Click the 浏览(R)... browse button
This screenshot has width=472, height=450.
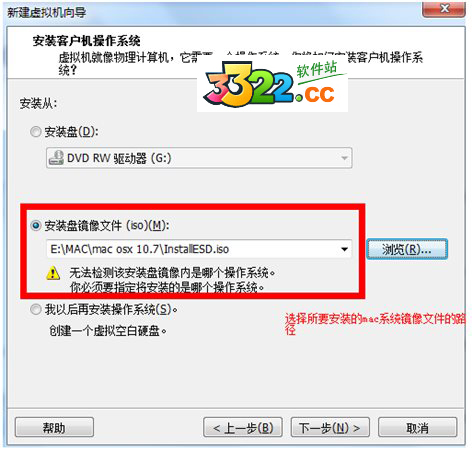pos(407,249)
